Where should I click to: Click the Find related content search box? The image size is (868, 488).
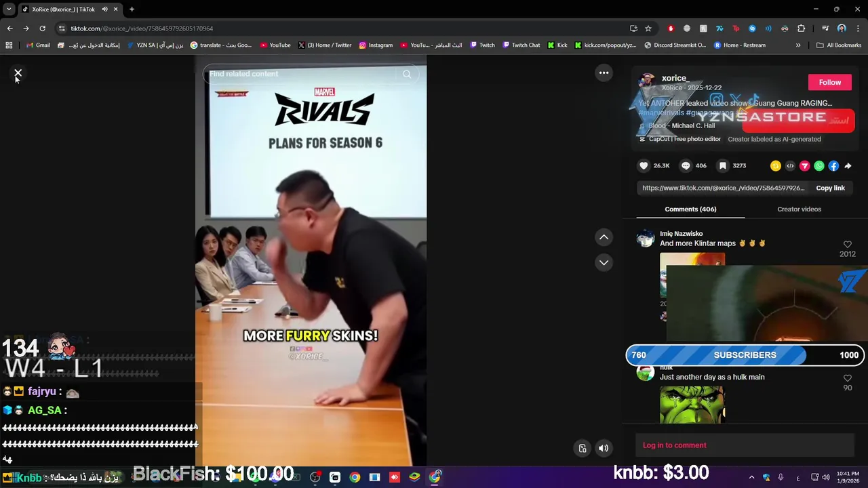coord(302,74)
